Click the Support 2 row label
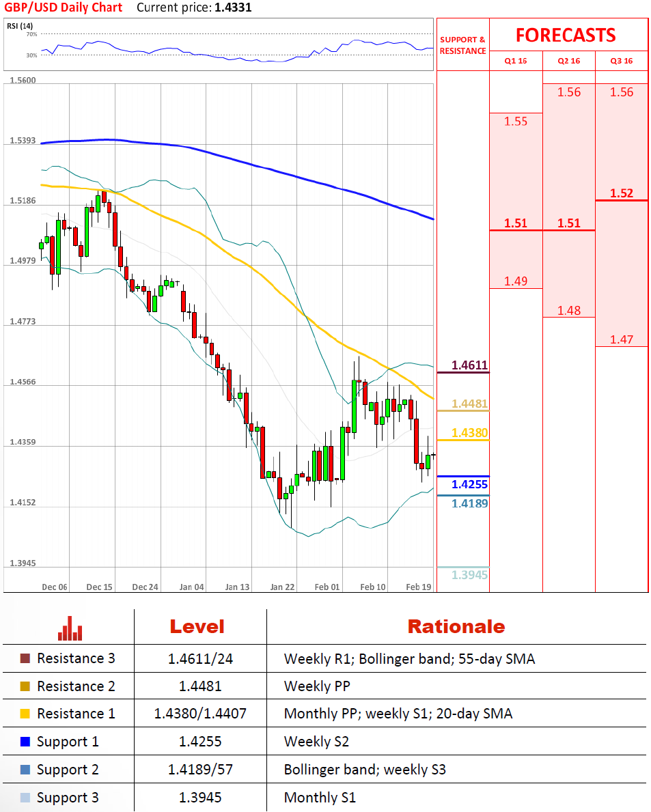 68,770
